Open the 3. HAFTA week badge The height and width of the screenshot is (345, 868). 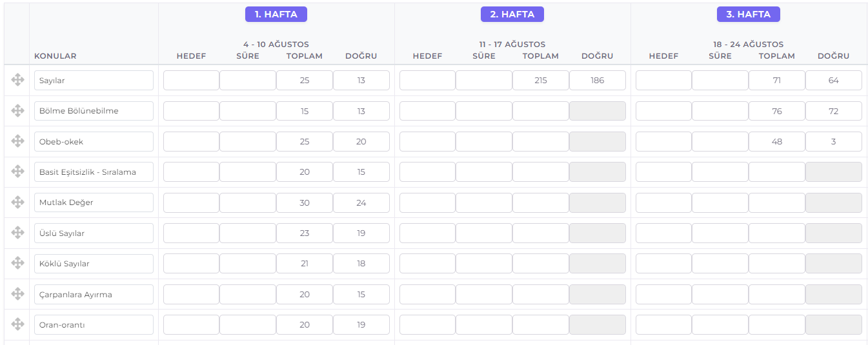click(x=748, y=14)
